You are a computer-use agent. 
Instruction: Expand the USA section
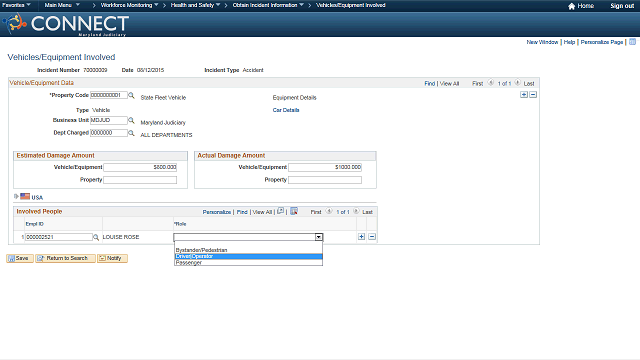click(x=16, y=196)
